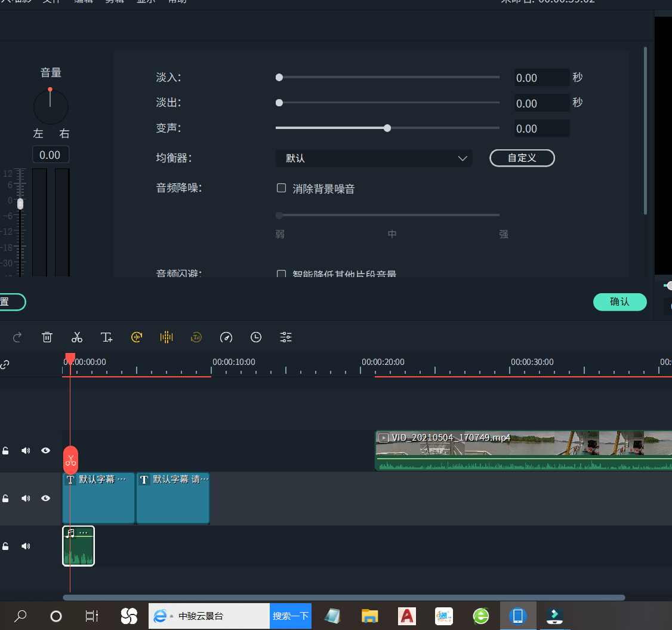This screenshot has width=672, height=630.
Task: Click the 搜索一下 taskbar button
Action: coord(291,616)
